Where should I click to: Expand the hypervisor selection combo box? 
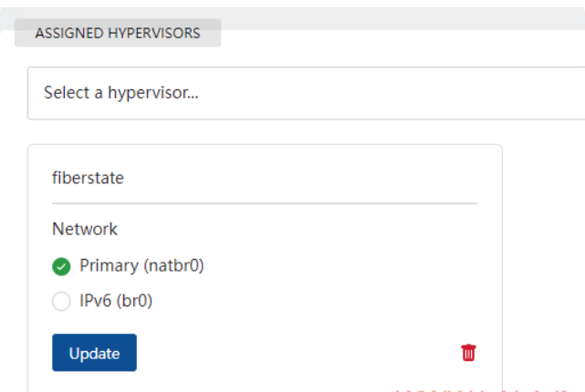tap(306, 93)
